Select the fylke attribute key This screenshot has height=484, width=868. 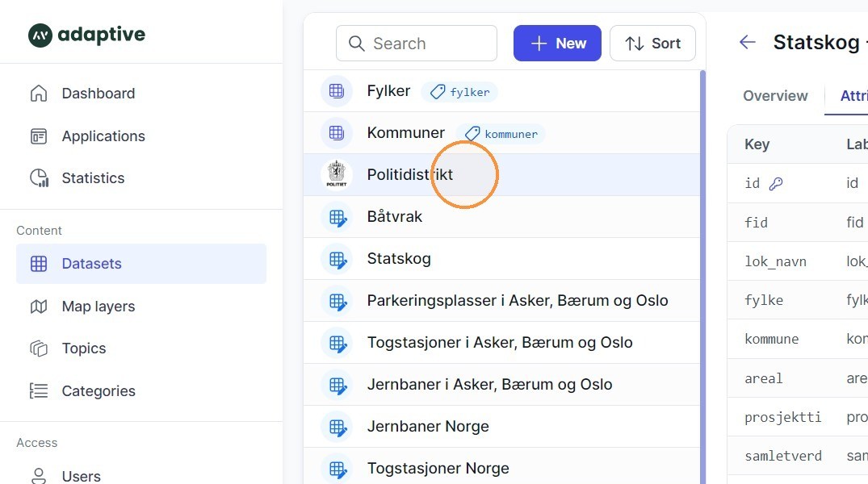click(763, 300)
